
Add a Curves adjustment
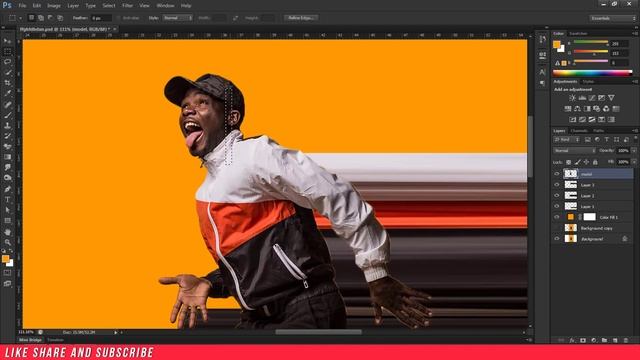(x=592, y=98)
